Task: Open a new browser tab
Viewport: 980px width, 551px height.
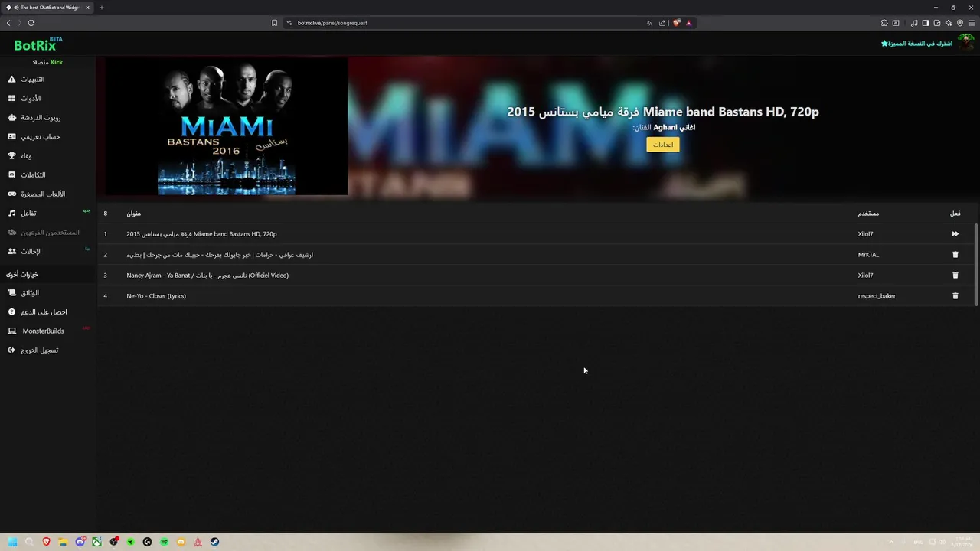Action: click(101, 8)
